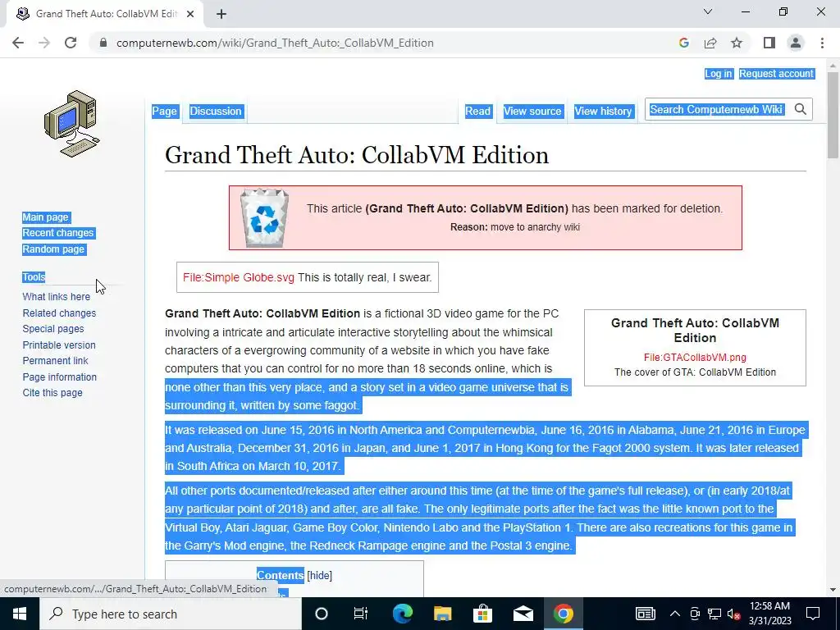Open the Chrome profile avatar

(796, 43)
